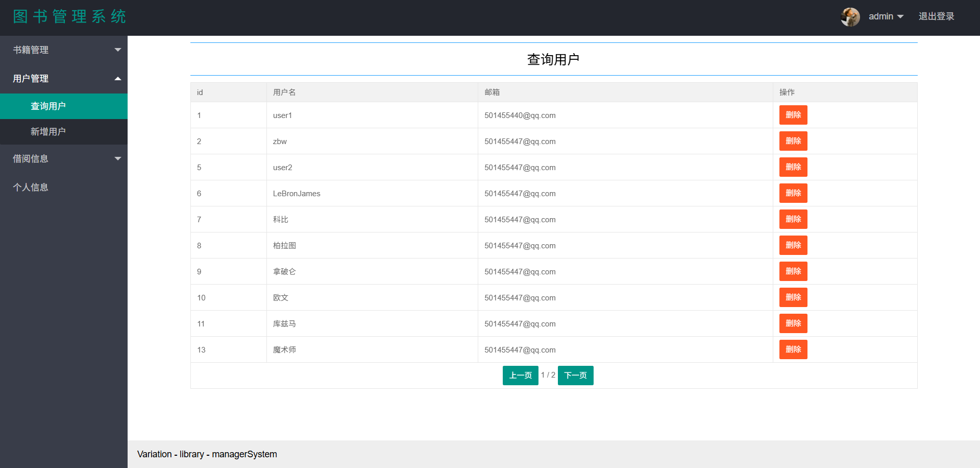This screenshot has height=468, width=980.
Task: Click the email cell in 魔术师's row
Action: coord(625,350)
